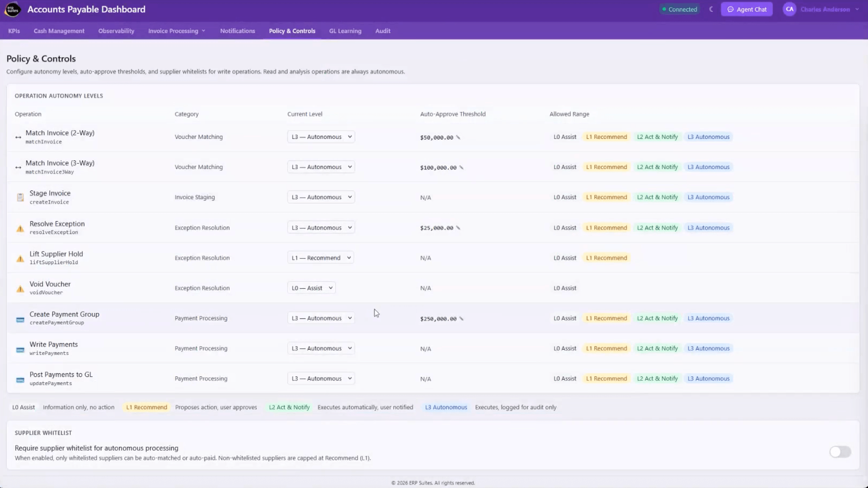Select the Policy & Controls tab
868x488 pixels.
292,31
